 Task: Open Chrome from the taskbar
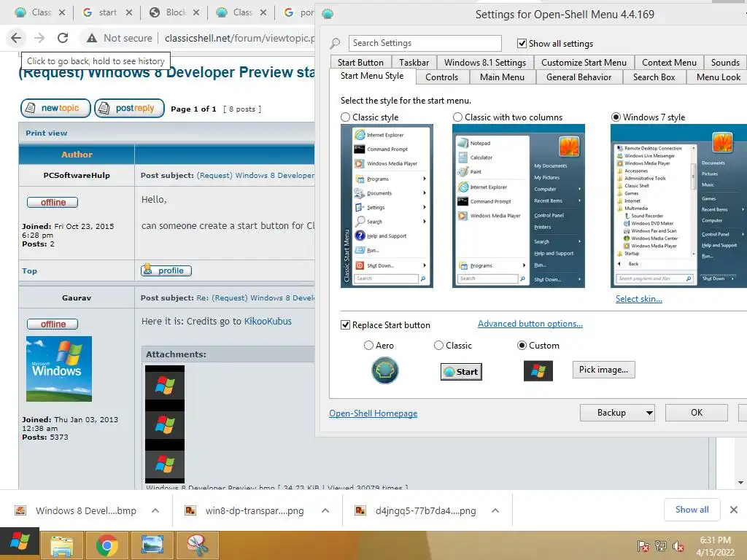tap(107, 545)
